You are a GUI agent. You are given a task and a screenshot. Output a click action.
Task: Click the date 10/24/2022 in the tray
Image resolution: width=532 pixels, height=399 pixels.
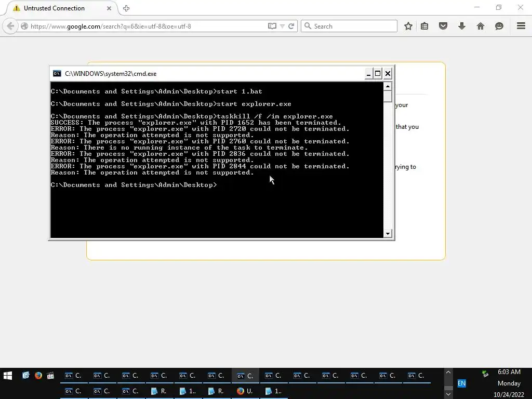[509, 395]
